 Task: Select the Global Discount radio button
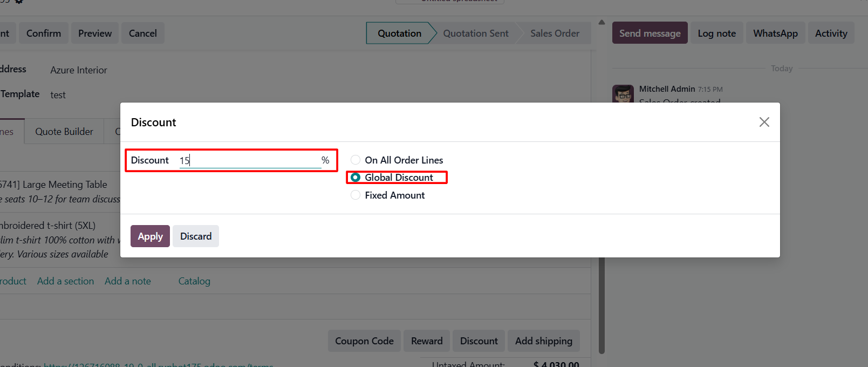[x=356, y=178]
